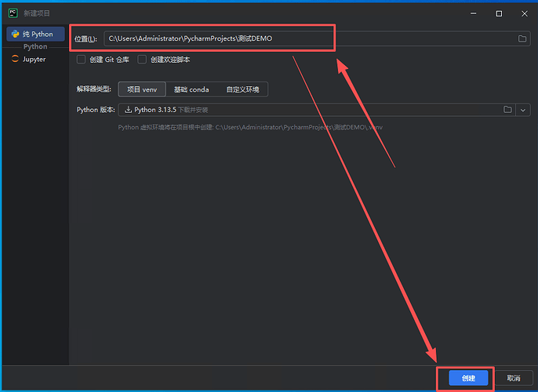538x392 pixels.
Task: Click download icon beside Python 3.13.5
Action: [x=129, y=110]
